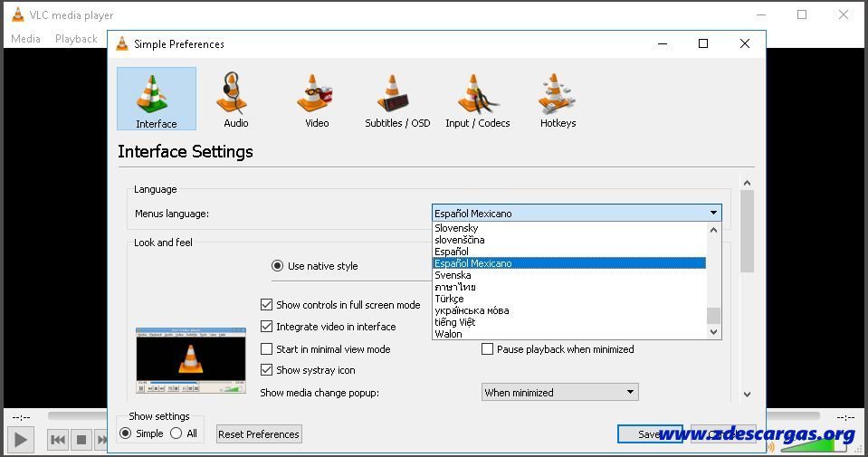868x457 pixels.
Task: Open the Media menu in VLC
Action: [x=25, y=39]
